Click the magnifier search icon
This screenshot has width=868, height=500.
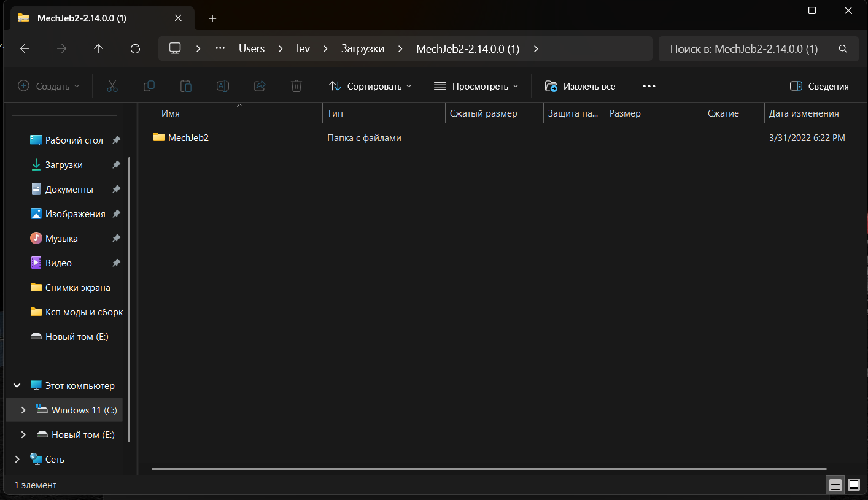point(843,49)
